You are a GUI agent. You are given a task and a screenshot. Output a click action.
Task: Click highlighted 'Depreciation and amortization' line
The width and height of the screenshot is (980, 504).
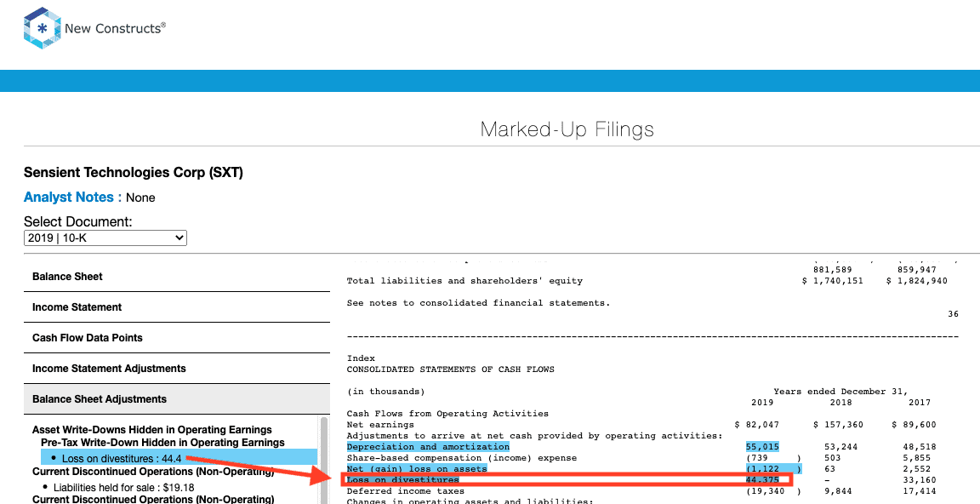(428, 446)
